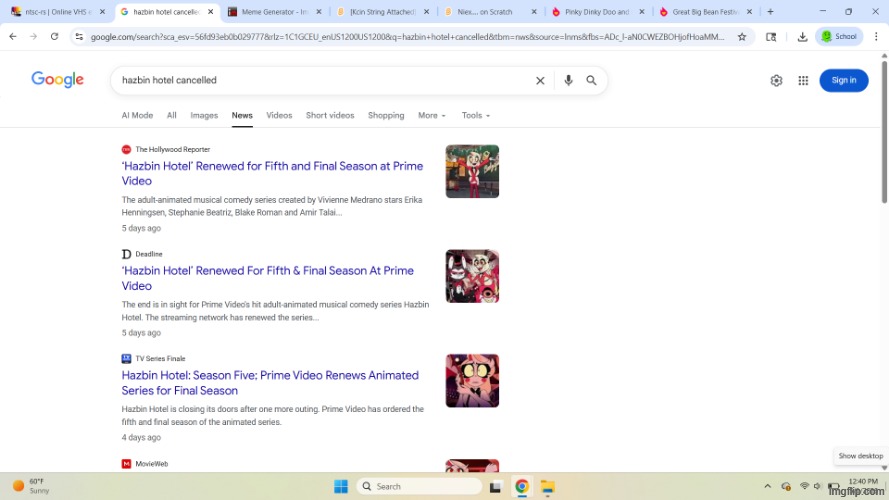This screenshot has height=500, width=889.
Task: Click Hollywood Reporter article thumbnail
Action: coord(472,171)
